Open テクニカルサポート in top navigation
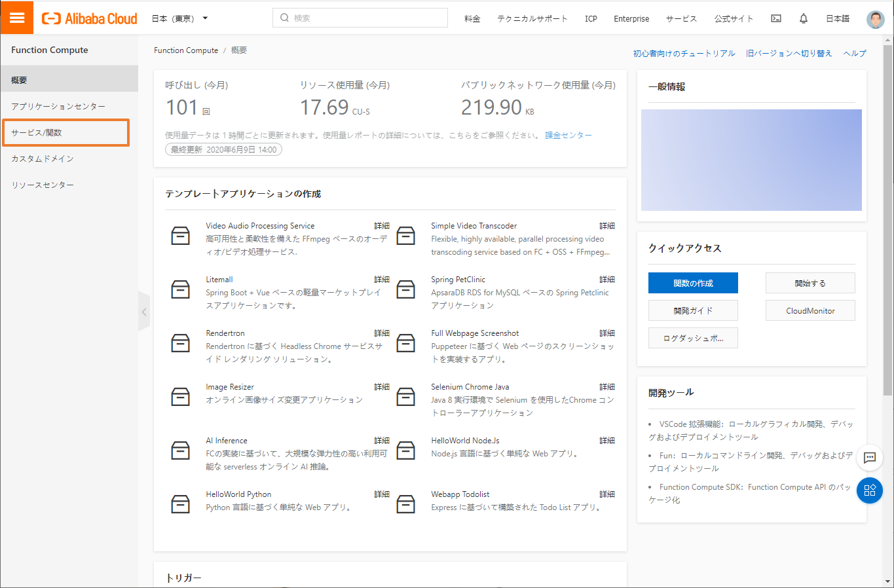 pyautogui.click(x=532, y=18)
